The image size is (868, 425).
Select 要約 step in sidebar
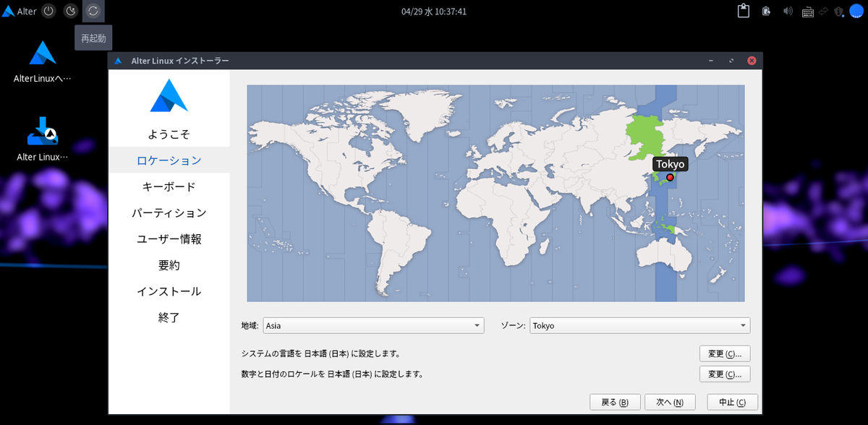pyautogui.click(x=169, y=265)
